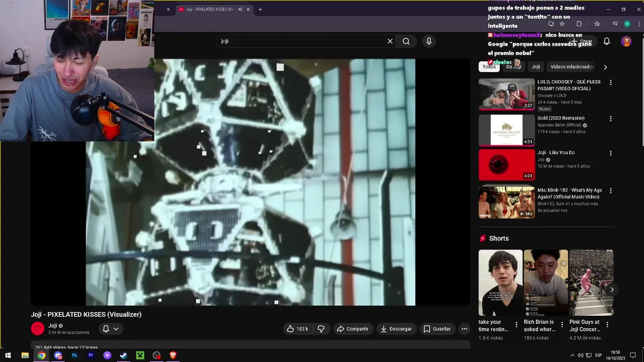The height and width of the screenshot is (362, 644).
Task: Click the ESP language indicator in taskbar
Action: pos(598,355)
